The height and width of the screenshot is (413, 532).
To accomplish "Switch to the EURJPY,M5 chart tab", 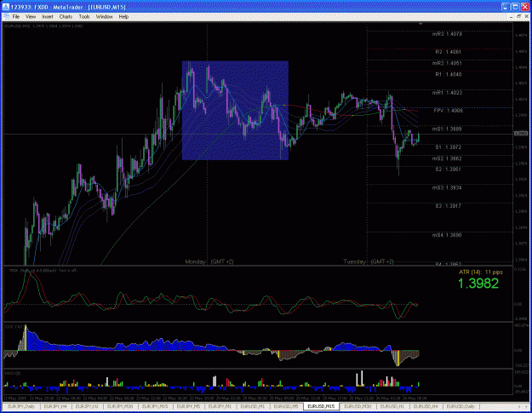I will coord(189,406).
